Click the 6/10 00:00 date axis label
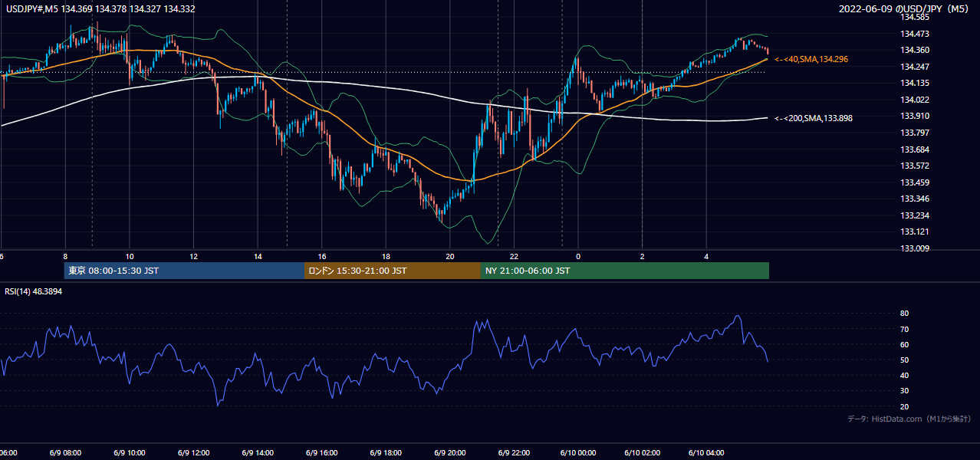This screenshot has width=980, height=460. click(577, 452)
